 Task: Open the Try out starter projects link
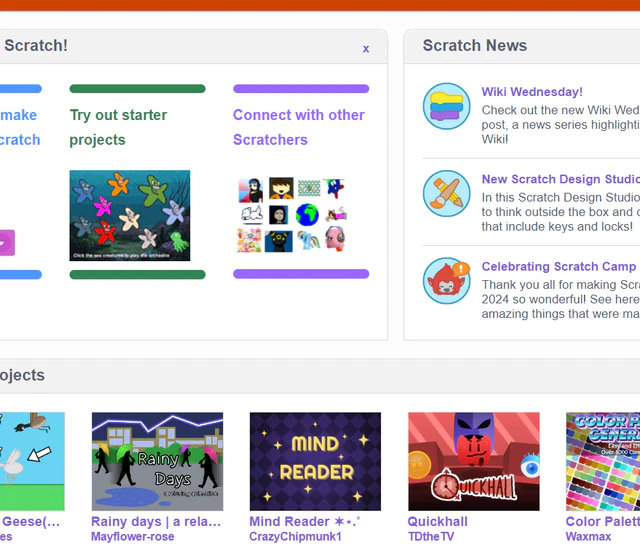pos(118,127)
